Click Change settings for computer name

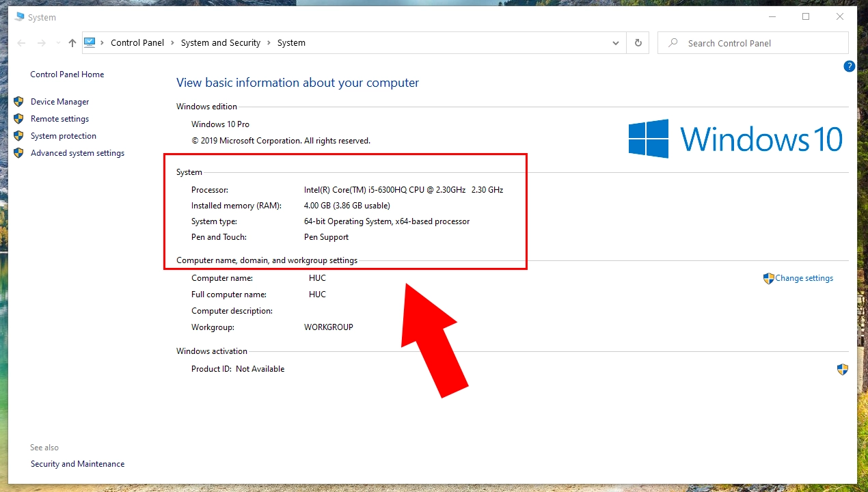click(x=803, y=278)
